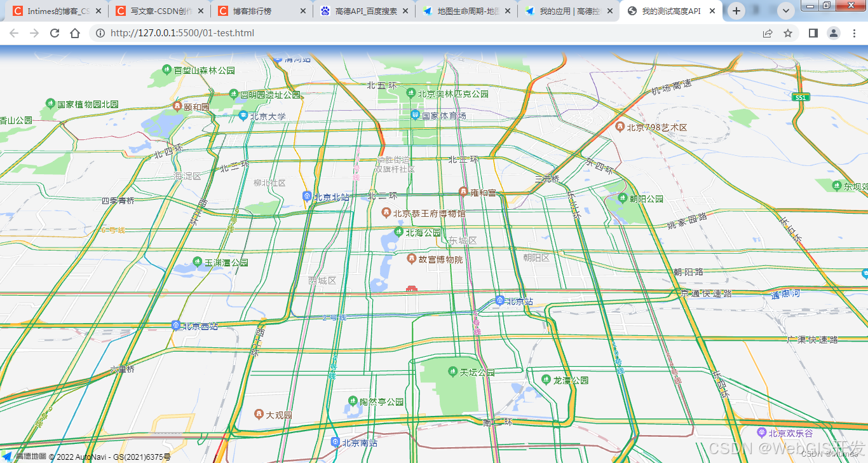The height and width of the screenshot is (463, 868).
Task: Click the S51 highway shield
Action: [x=801, y=97]
